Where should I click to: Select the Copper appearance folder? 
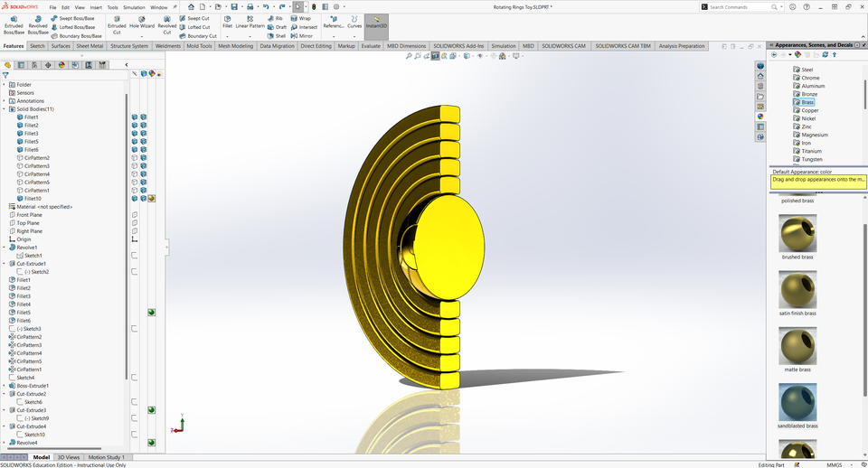pyautogui.click(x=809, y=110)
